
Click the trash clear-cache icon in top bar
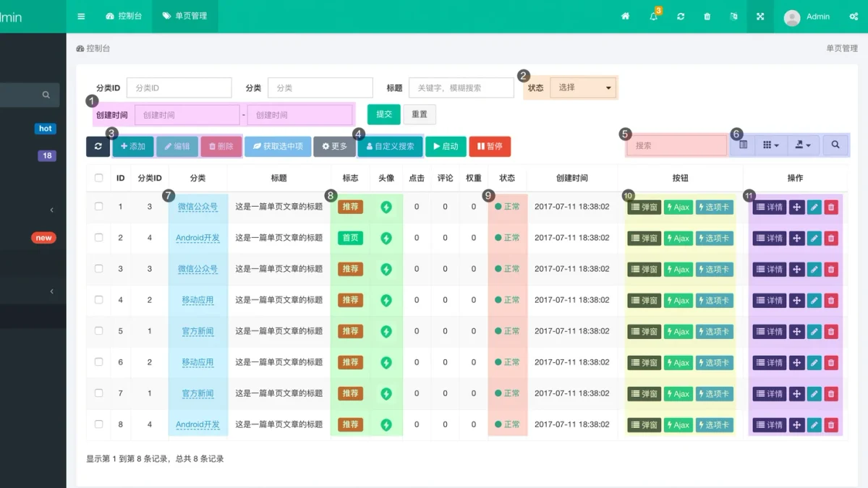click(707, 16)
